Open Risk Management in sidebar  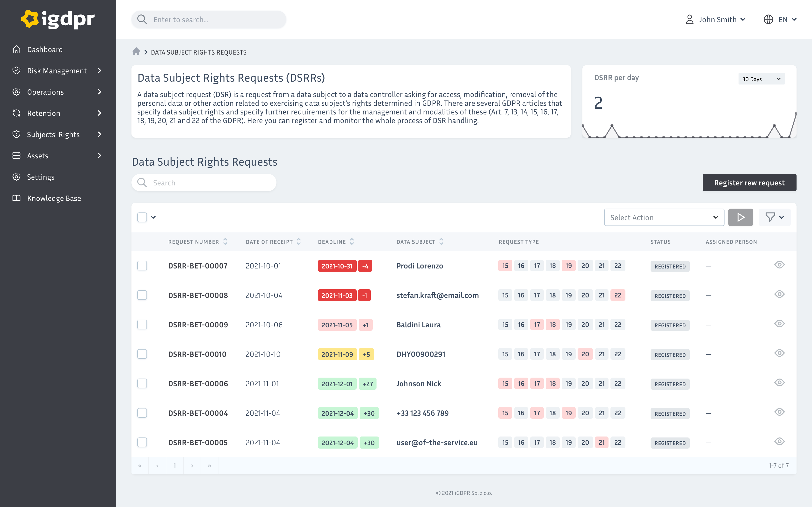(x=57, y=71)
